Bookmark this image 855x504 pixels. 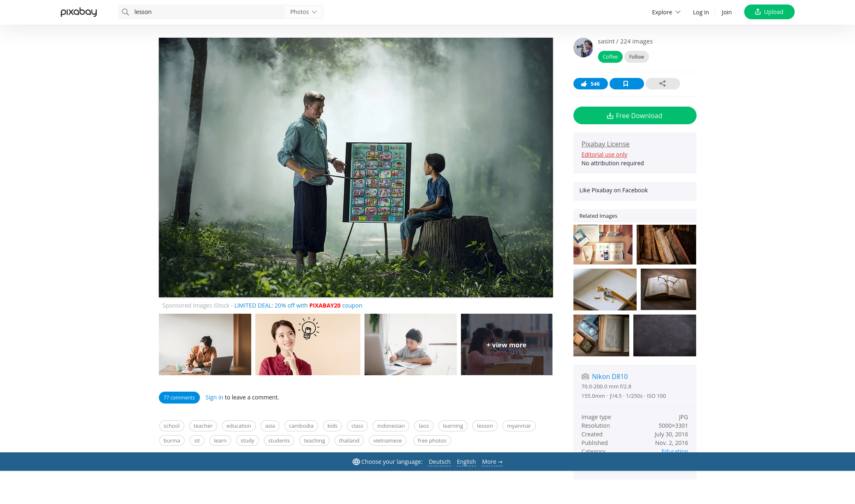coord(626,84)
